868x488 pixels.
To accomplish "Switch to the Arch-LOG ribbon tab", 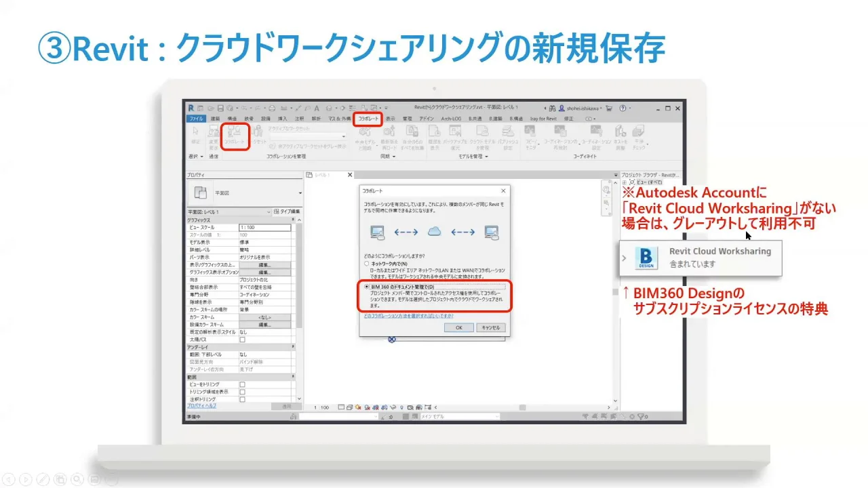I will coord(451,119).
